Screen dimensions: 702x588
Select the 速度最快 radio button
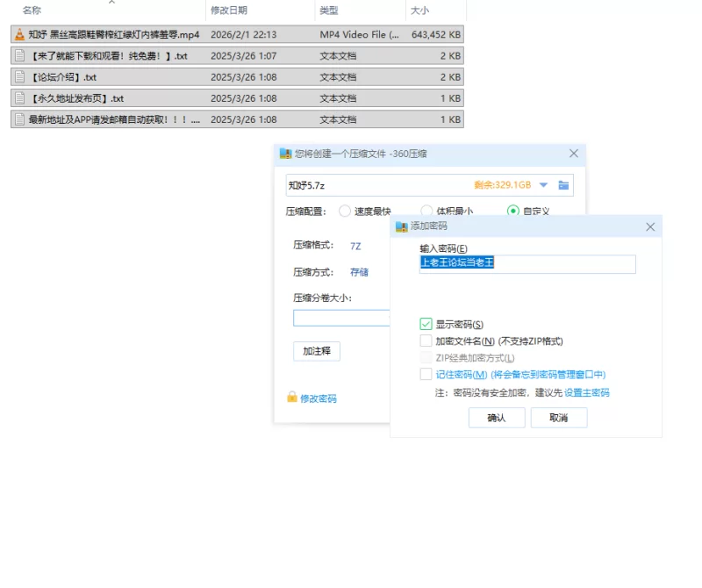tap(345, 212)
